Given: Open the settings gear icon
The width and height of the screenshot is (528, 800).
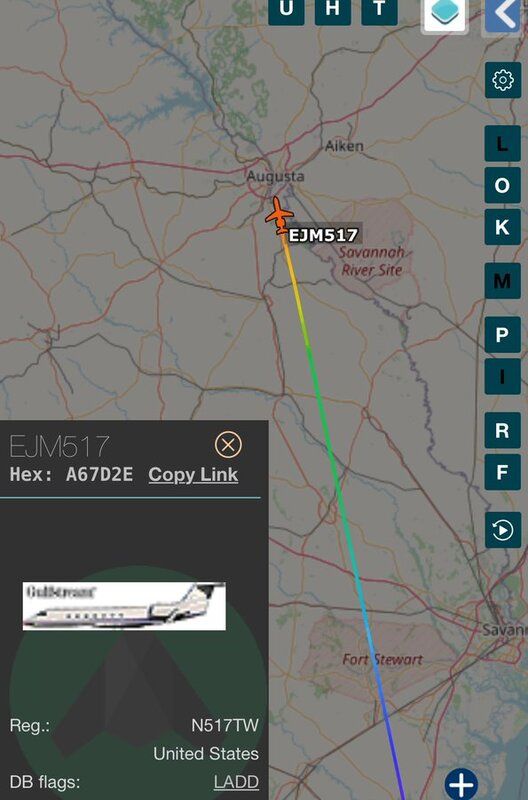Looking at the screenshot, I should pyautogui.click(x=502, y=80).
